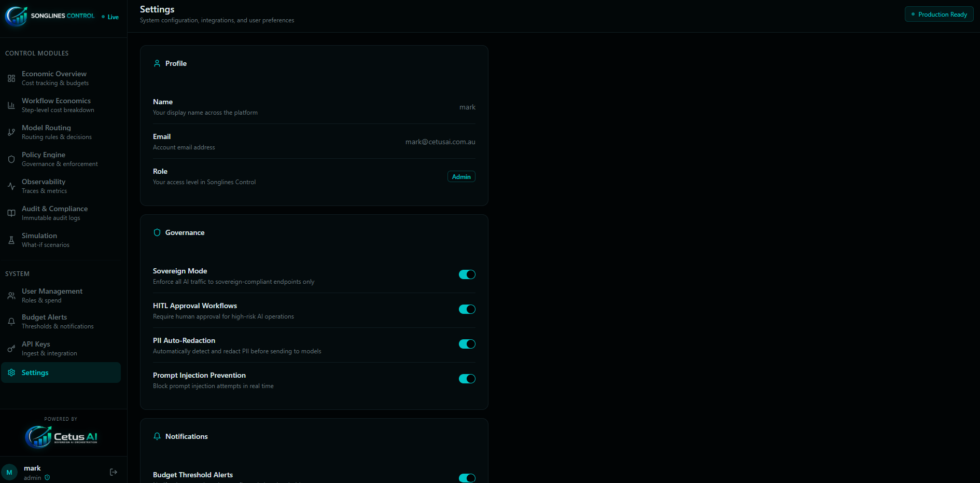Click the Workflow Economics chart icon
The width and height of the screenshot is (980, 483).
pyautogui.click(x=11, y=105)
